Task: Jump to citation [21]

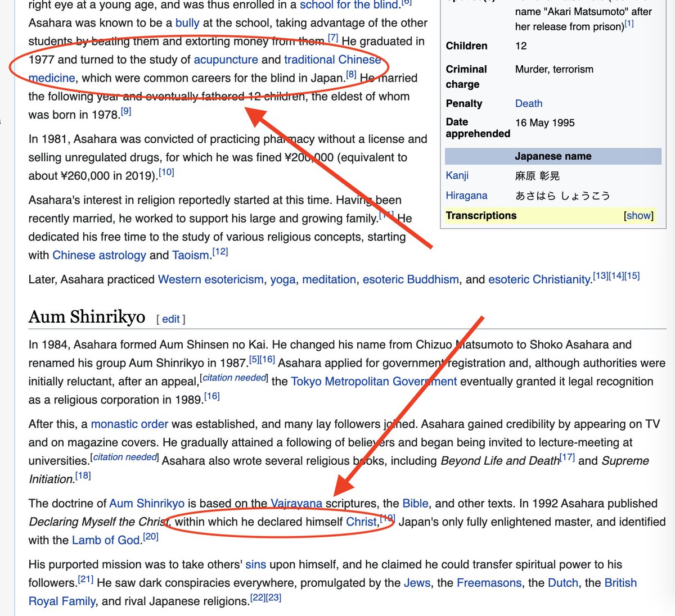Action: coord(85,580)
